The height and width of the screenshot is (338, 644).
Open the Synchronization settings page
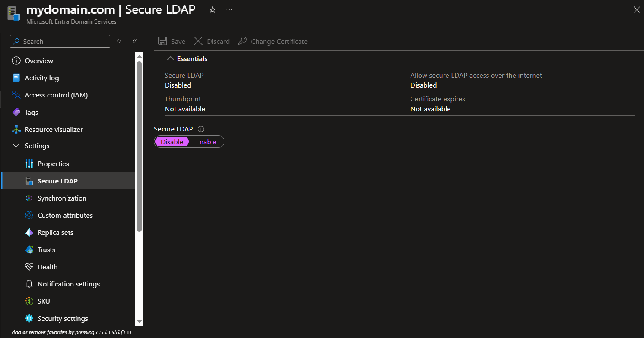[x=62, y=198]
